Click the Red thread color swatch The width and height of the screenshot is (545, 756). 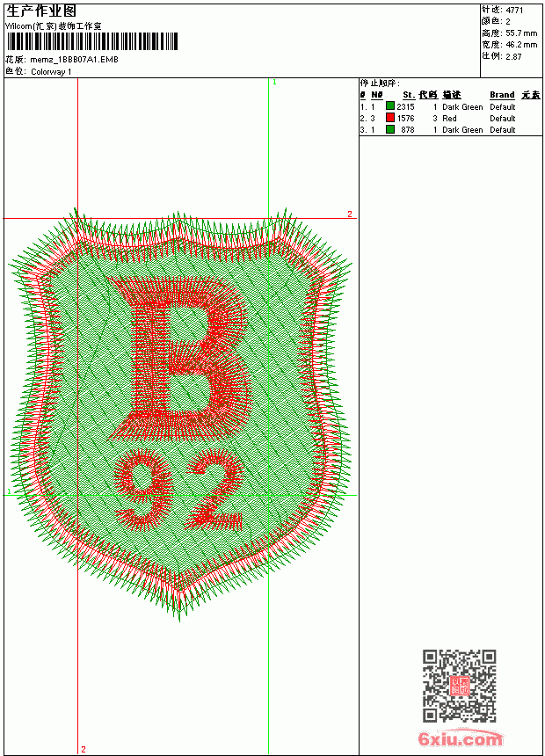coord(390,118)
